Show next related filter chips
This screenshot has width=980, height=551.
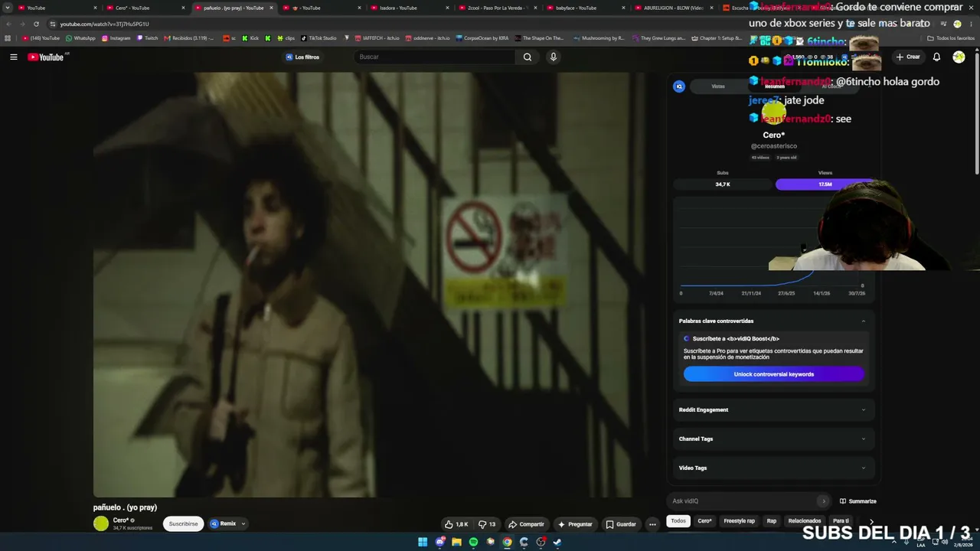871,522
